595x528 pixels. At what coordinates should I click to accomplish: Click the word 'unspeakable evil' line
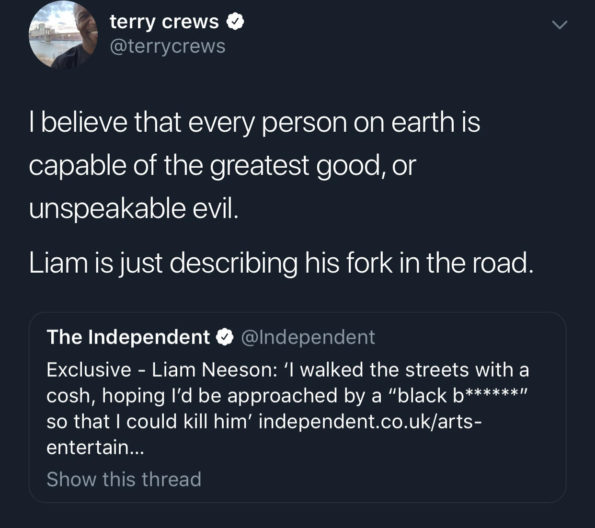tap(134, 208)
